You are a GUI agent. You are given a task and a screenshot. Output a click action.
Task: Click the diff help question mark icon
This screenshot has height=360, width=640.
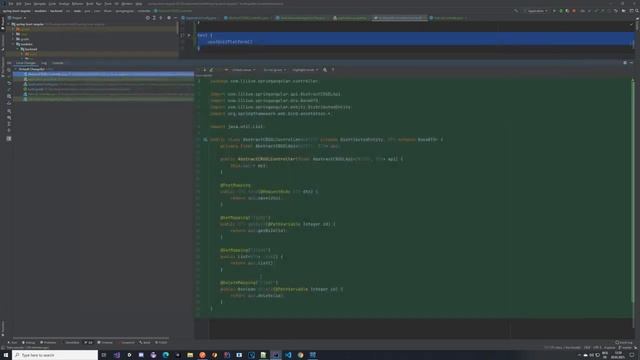[x=333, y=70]
